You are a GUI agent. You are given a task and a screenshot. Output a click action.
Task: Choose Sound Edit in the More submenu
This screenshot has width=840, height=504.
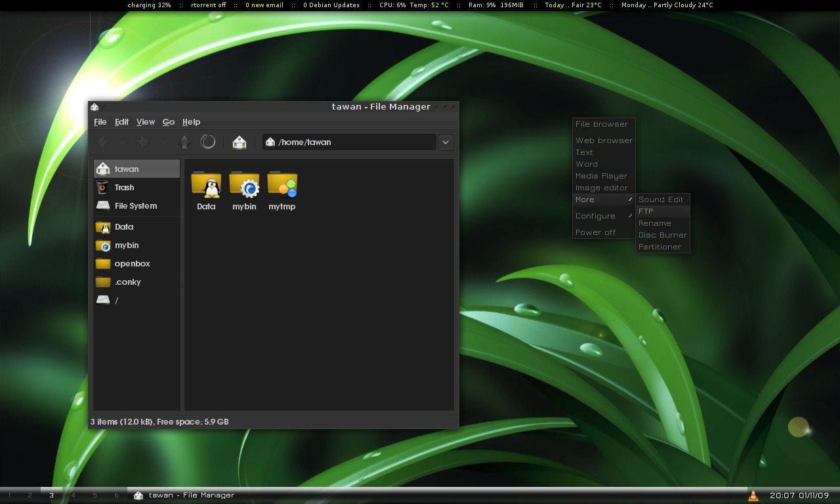pos(663,199)
